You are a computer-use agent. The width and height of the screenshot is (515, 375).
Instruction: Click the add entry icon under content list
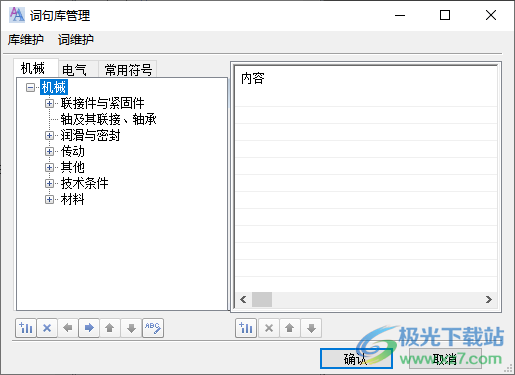[x=246, y=328]
